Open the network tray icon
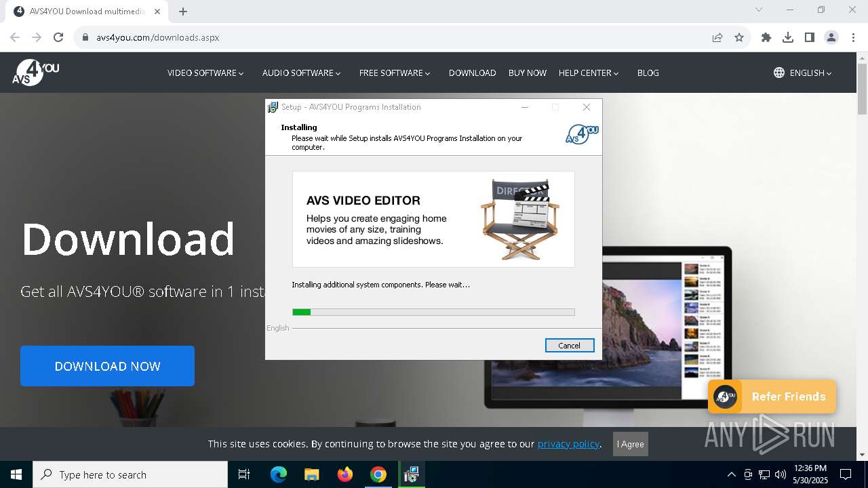Viewport: 868px width, 488px height. tap(764, 474)
